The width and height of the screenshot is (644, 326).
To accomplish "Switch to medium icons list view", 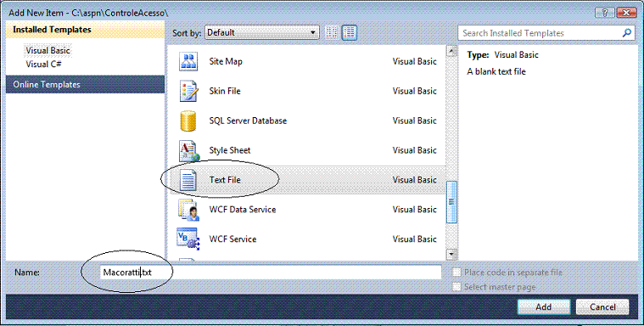I will pyautogui.click(x=349, y=32).
